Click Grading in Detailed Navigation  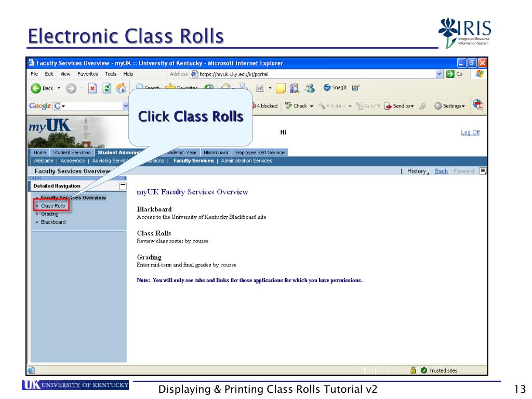[49, 214]
